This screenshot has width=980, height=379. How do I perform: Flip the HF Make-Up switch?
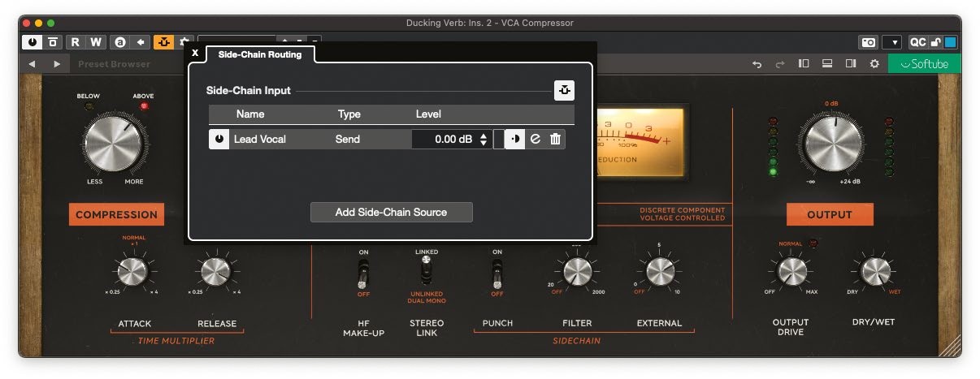[363, 273]
